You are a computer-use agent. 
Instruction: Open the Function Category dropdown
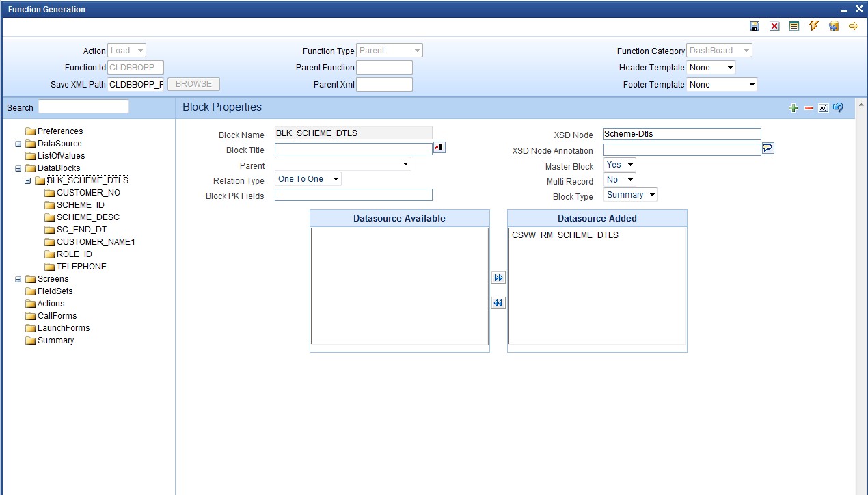tap(720, 51)
